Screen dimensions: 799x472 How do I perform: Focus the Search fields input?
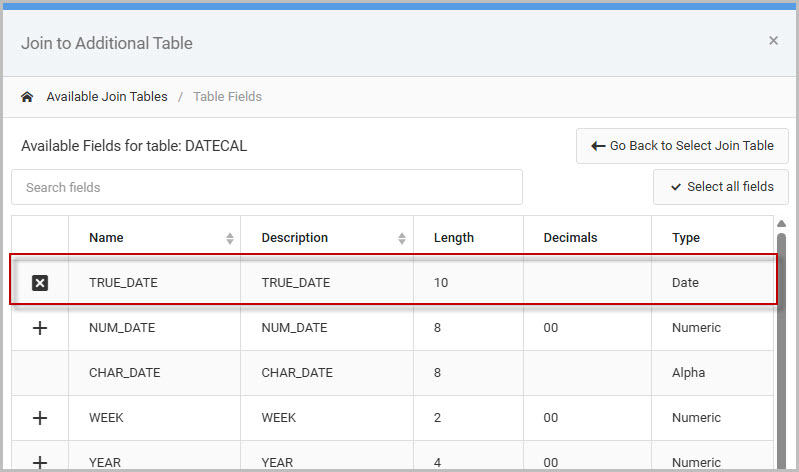point(266,187)
